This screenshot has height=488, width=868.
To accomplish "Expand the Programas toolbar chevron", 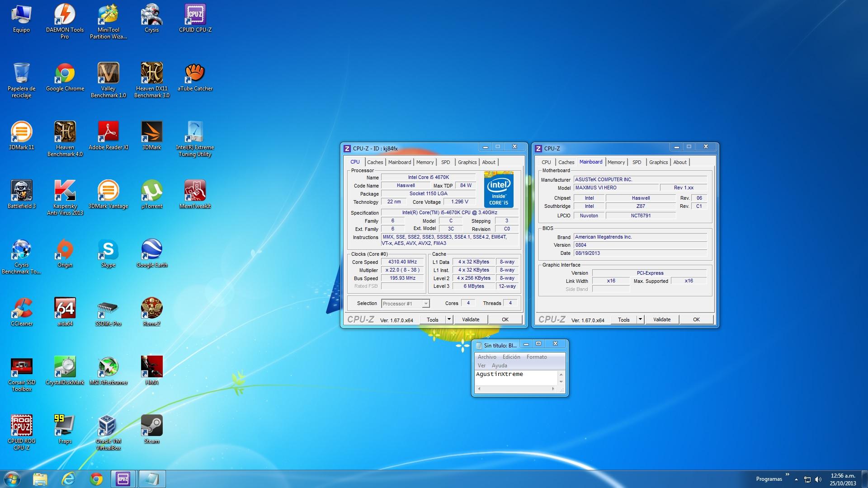I will click(x=788, y=474).
